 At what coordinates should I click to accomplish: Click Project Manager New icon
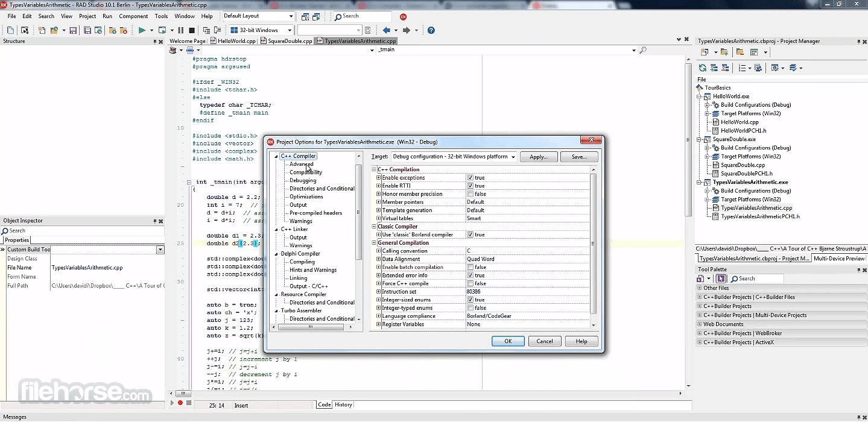[703, 52]
